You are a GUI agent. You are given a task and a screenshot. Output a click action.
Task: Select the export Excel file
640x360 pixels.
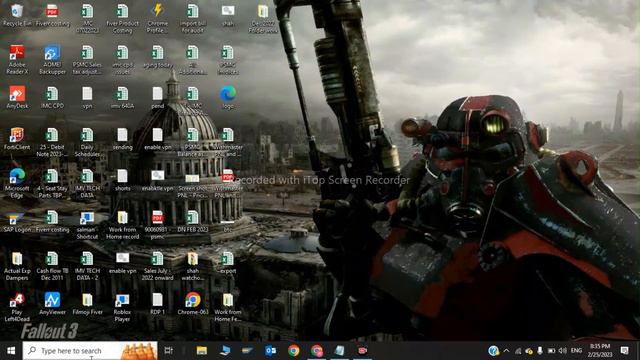click(x=228, y=262)
